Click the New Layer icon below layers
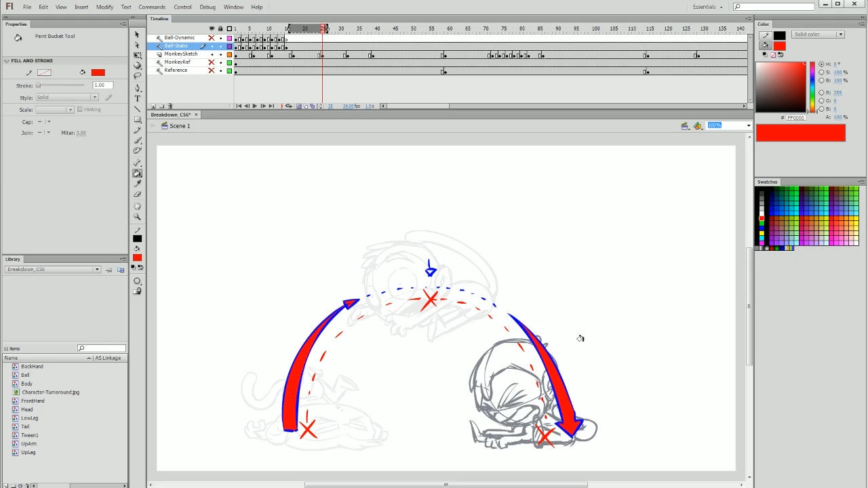868x488 pixels. [153, 106]
